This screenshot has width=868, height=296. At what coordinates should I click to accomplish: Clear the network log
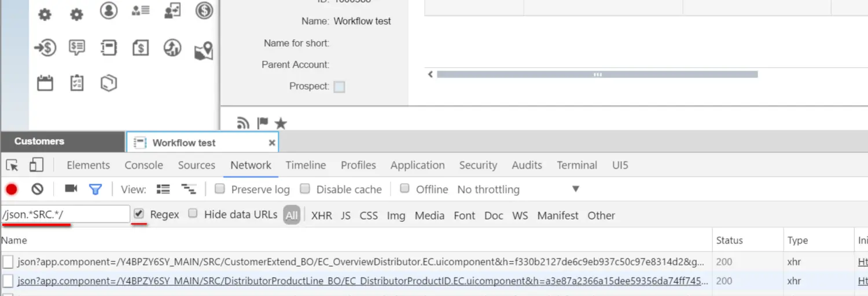point(38,189)
